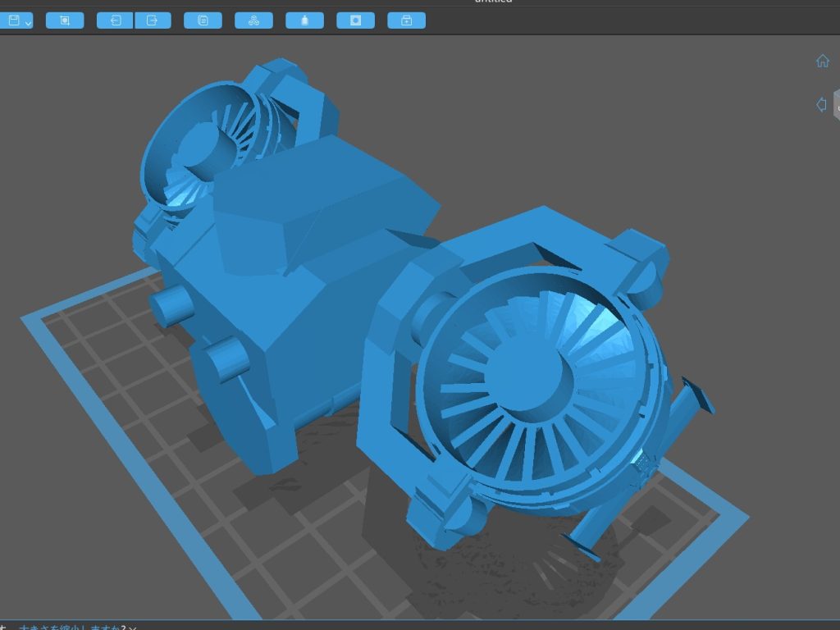The width and height of the screenshot is (840, 630).
Task: Click the view orientation cube
Action: tap(836, 104)
